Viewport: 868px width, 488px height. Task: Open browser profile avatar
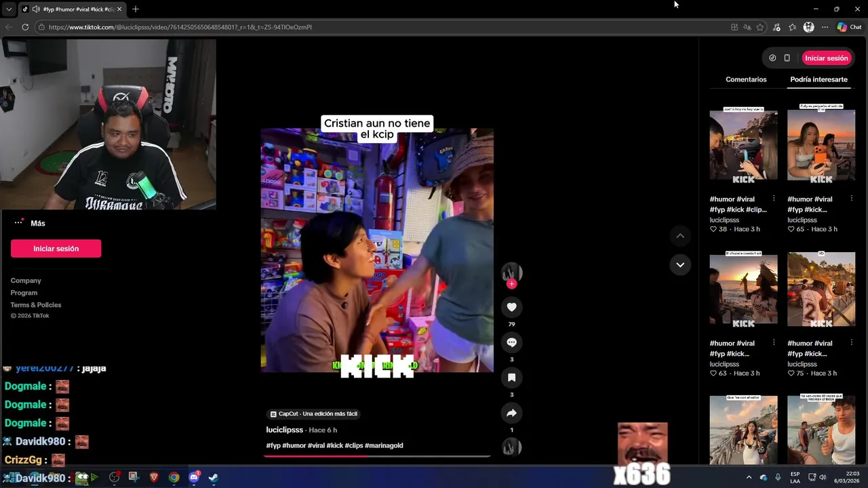(808, 27)
